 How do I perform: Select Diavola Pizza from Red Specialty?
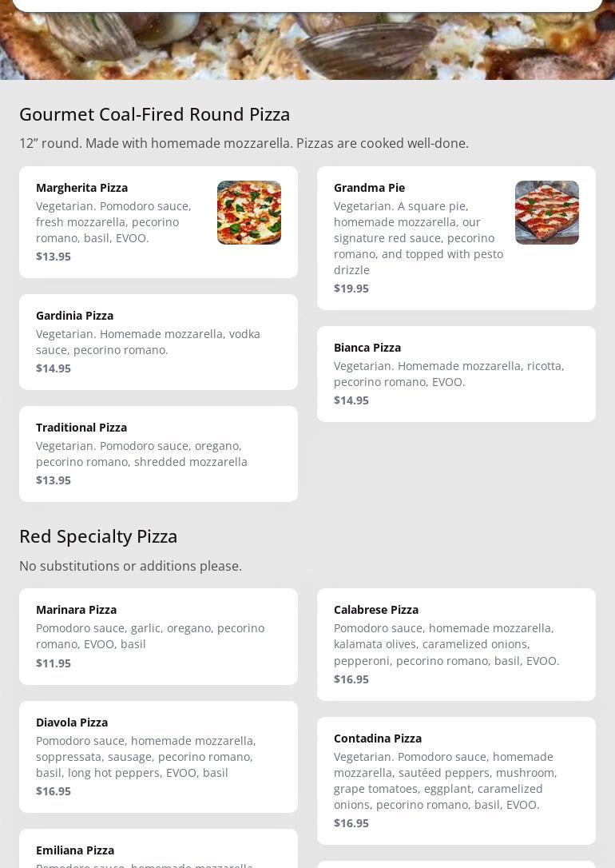pos(72,723)
